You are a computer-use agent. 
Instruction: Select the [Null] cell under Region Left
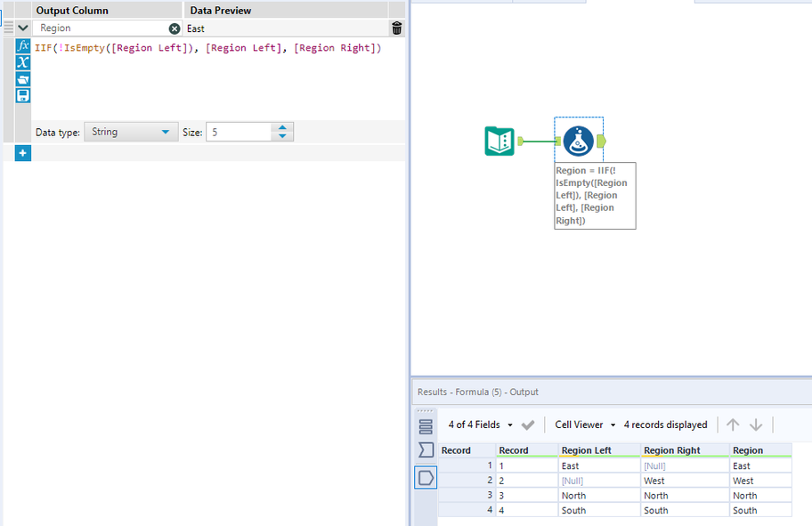point(599,481)
